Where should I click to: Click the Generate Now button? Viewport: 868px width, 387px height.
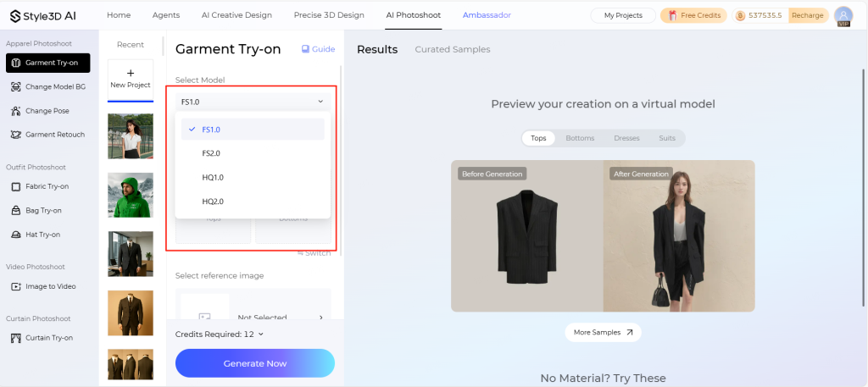tap(255, 363)
